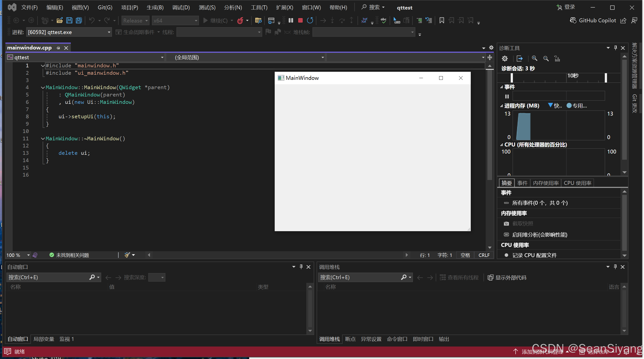644x359 pixels.
Task: Switch to the CPU 使用率 tab
Action: (578, 183)
